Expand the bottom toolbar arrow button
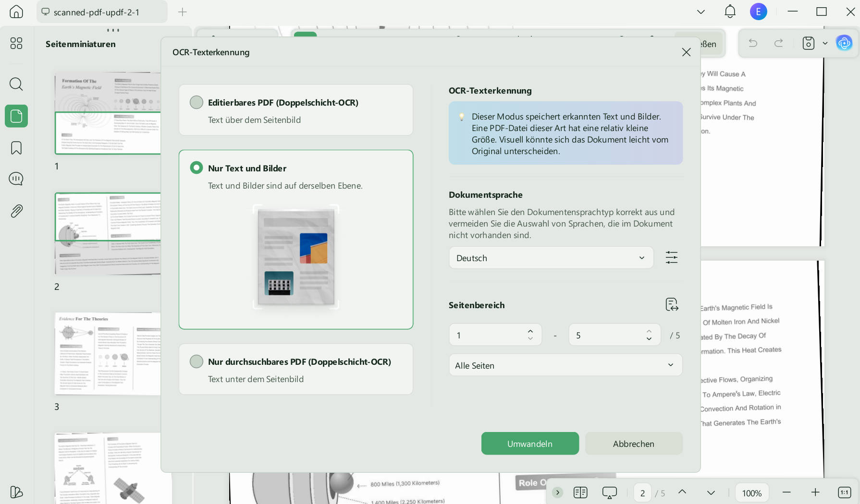Screen dimensions: 860x504 click(x=557, y=492)
